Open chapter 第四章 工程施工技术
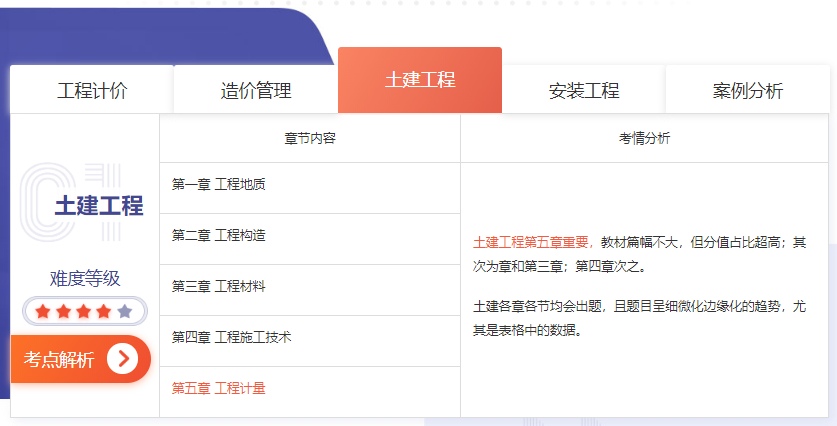This screenshot has width=837, height=426. (231, 338)
